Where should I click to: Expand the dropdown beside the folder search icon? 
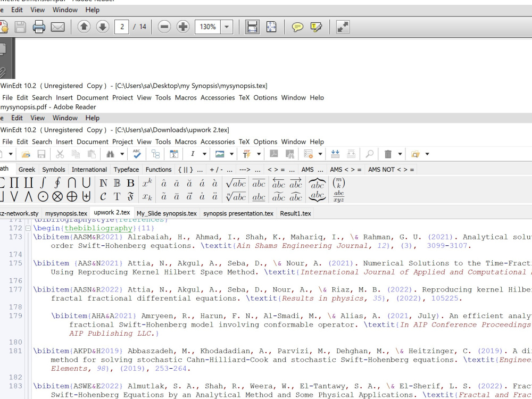point(427,154)
